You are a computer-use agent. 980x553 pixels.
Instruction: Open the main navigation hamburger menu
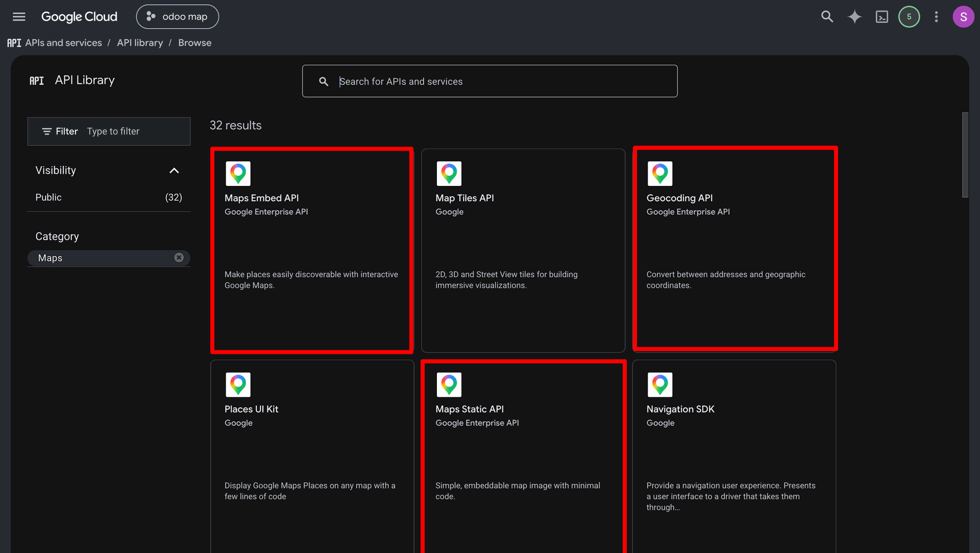(x=19, y=17)
